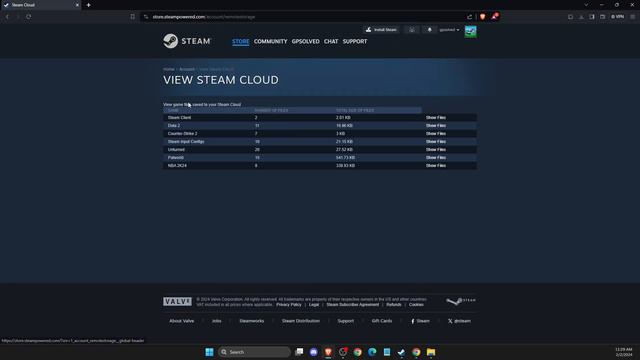This screenshot has height=360, width=640.
Task: Select the Steam Cloud browser tab
Action: [40, 5]
